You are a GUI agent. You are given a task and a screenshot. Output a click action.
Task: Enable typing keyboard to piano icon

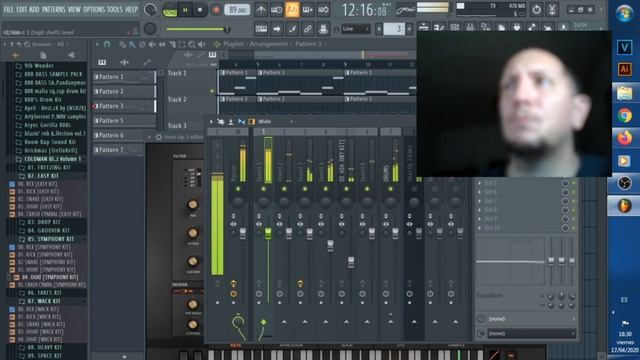(261, 29)
